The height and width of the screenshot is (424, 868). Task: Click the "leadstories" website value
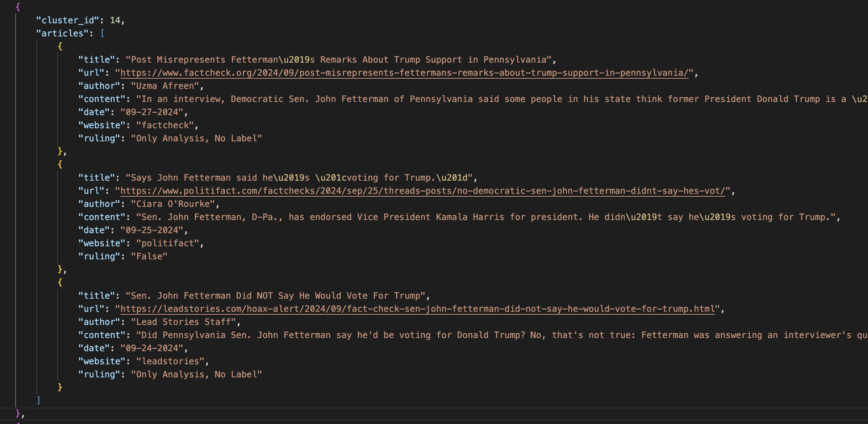170,361
